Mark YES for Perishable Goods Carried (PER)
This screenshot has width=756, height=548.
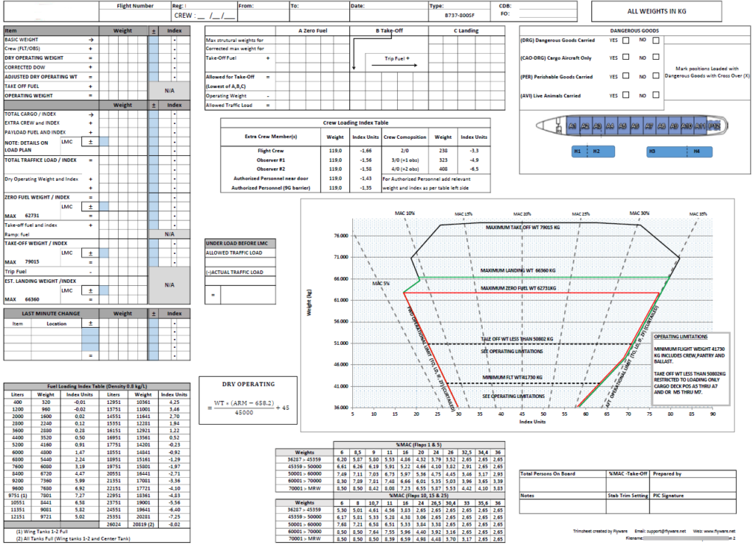point(626,76)
